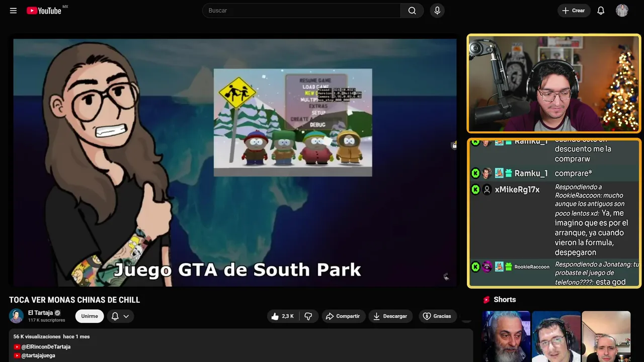
Task: Open the third Shorts thumbnail
Action: [606, 336]
